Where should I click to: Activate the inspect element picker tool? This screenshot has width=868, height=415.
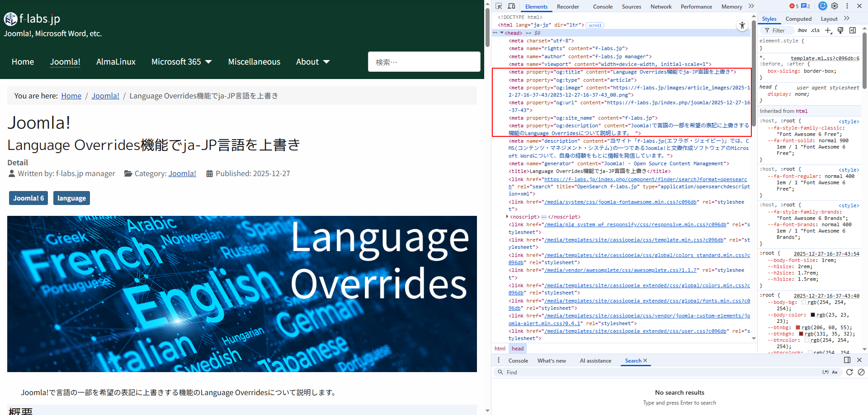pos(499,6)
